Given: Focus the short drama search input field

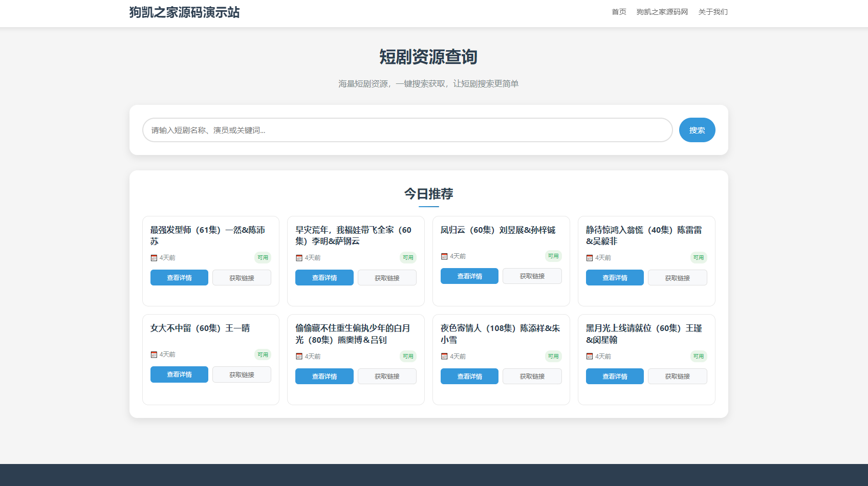Looking at the screenshot, I should [x=407, y=130].
